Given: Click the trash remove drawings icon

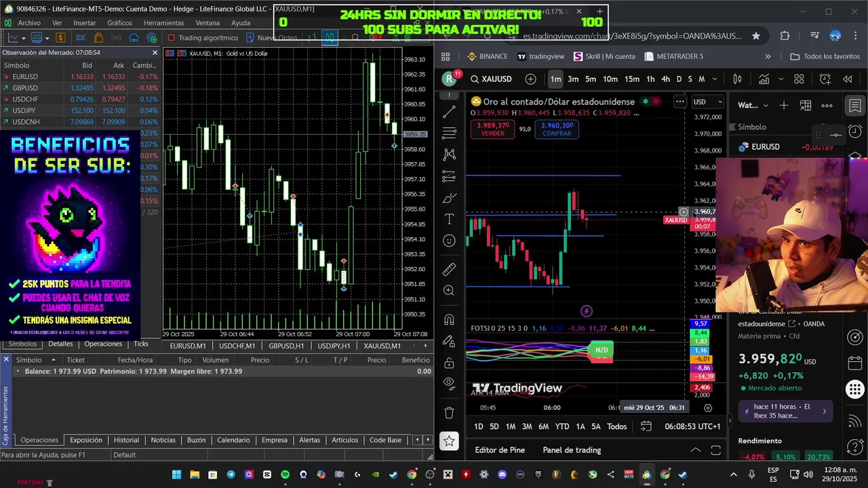Looking at the screenshot, I should (x=449, y=412).
